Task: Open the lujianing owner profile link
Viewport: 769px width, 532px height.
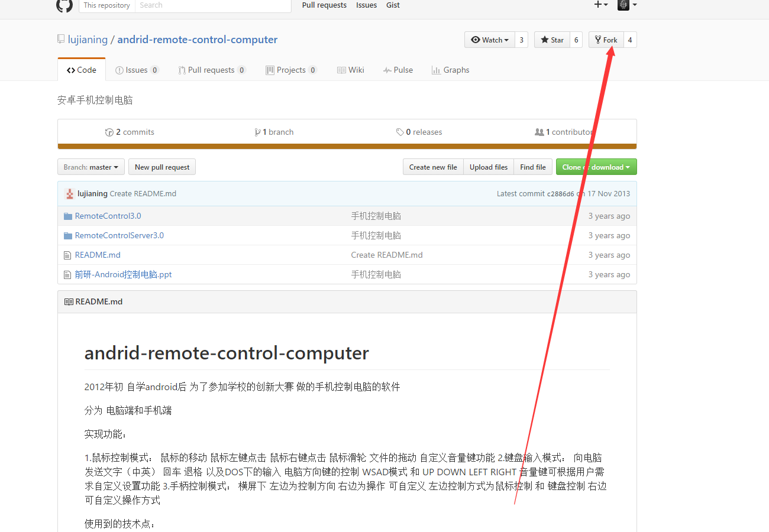Action: point(88,40)
